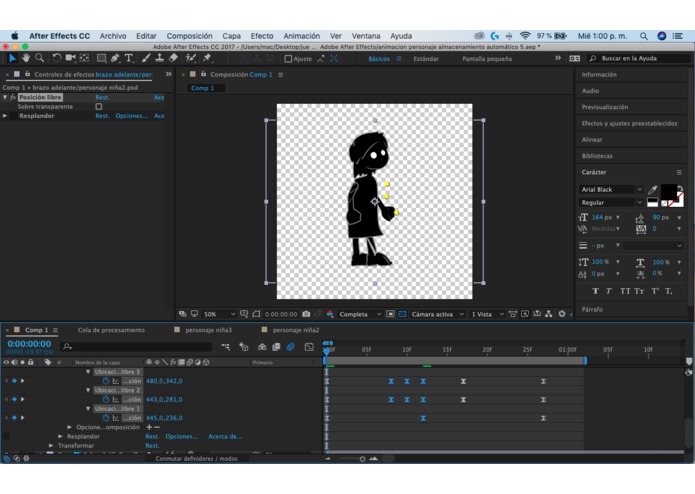Click the snapshot camera icon in the viewer

point(306,314)
